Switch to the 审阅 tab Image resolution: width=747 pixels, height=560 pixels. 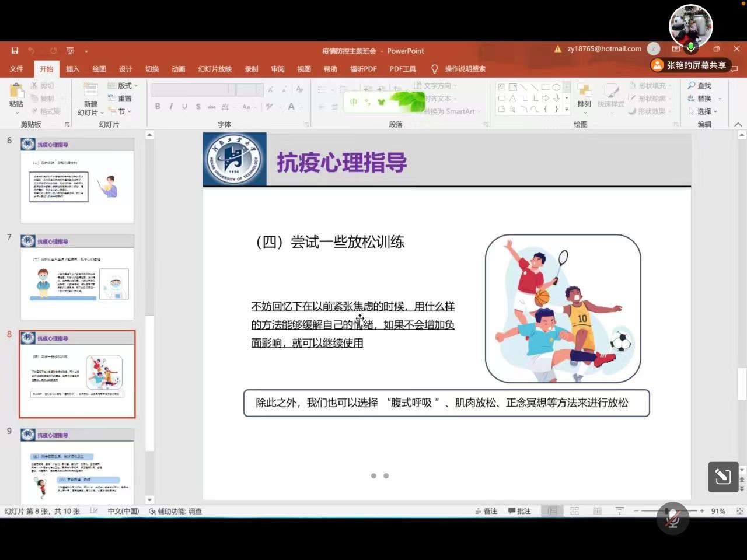point(278,69)
